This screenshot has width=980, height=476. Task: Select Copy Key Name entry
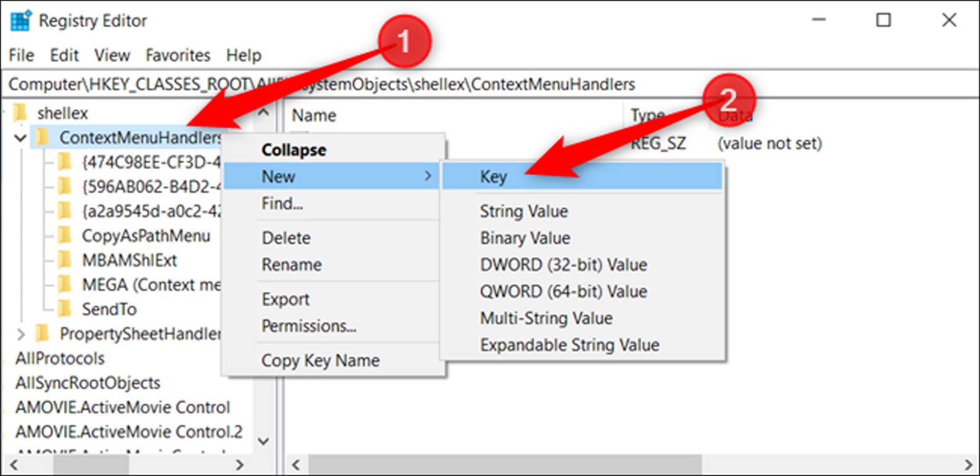tap(320, 360)
